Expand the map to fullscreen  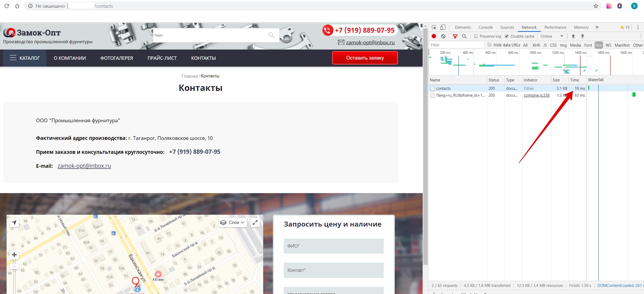pos(255,222)
